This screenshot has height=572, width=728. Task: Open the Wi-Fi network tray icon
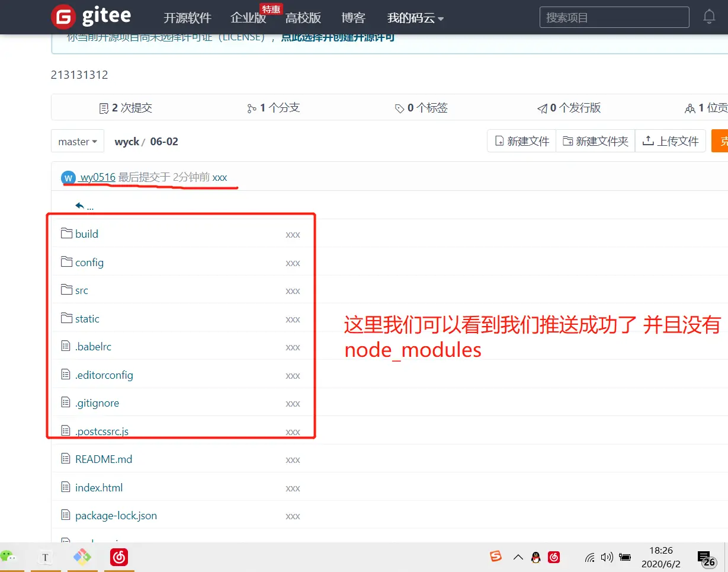click(x=590, y=557)
